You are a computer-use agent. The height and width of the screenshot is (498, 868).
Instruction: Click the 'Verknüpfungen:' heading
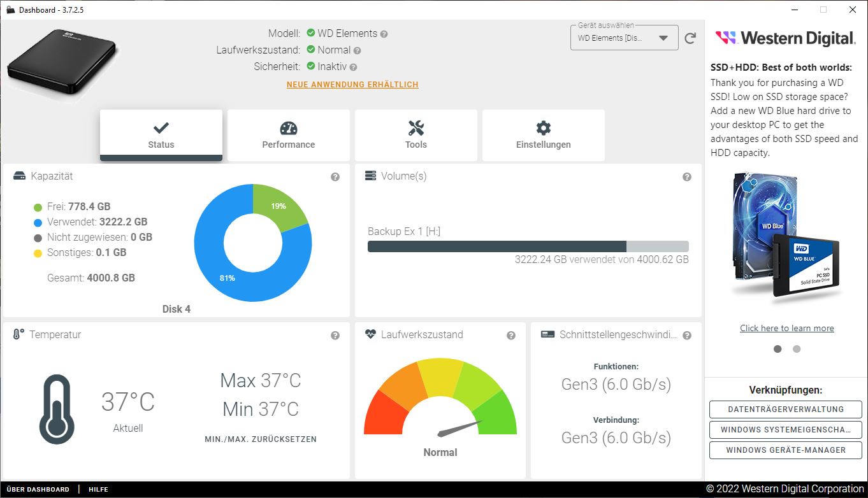(x=786, y=390)
